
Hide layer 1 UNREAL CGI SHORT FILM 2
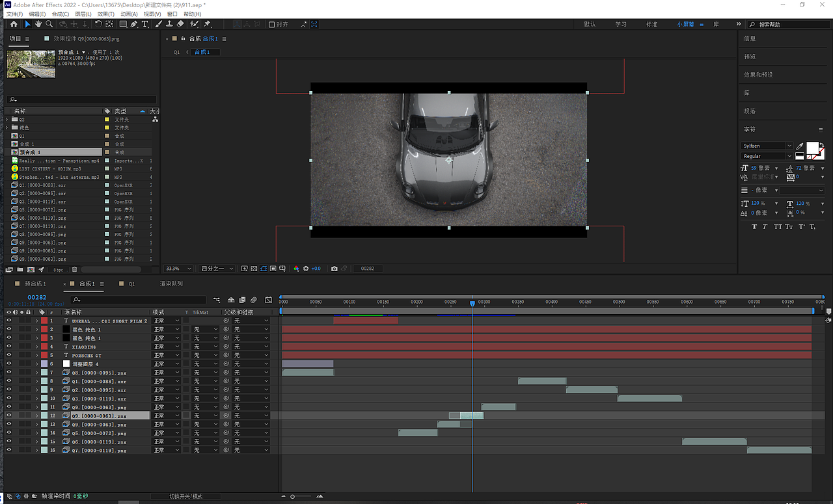click(9, 321)
